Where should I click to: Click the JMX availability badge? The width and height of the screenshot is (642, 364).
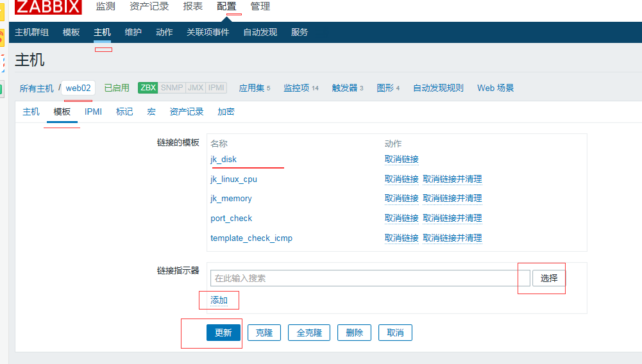tap(196, 88)
